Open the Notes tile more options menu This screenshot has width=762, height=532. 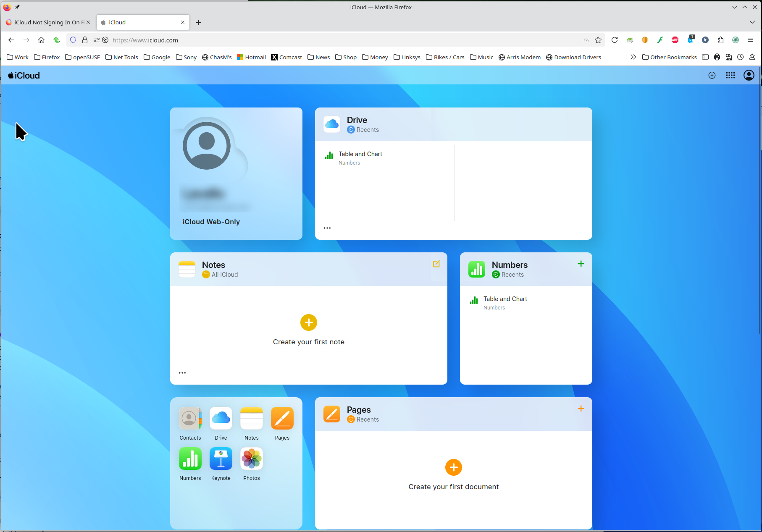coord(182,373)
